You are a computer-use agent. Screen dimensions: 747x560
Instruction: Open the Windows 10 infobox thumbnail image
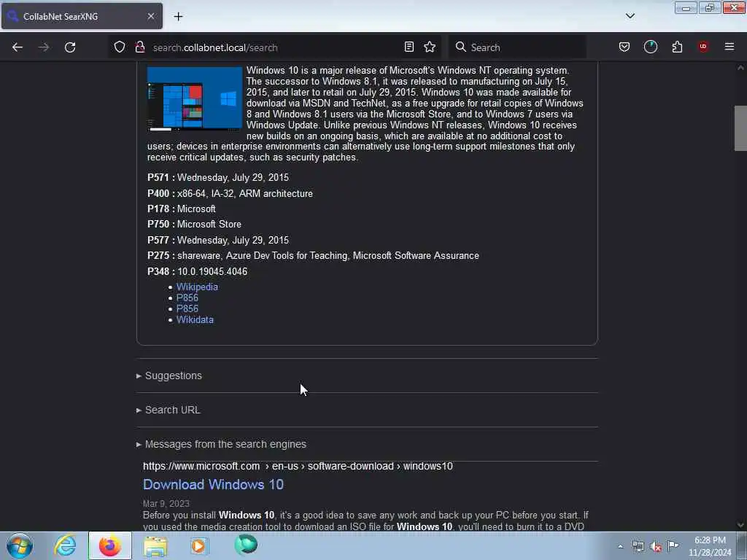click(195, 98)
